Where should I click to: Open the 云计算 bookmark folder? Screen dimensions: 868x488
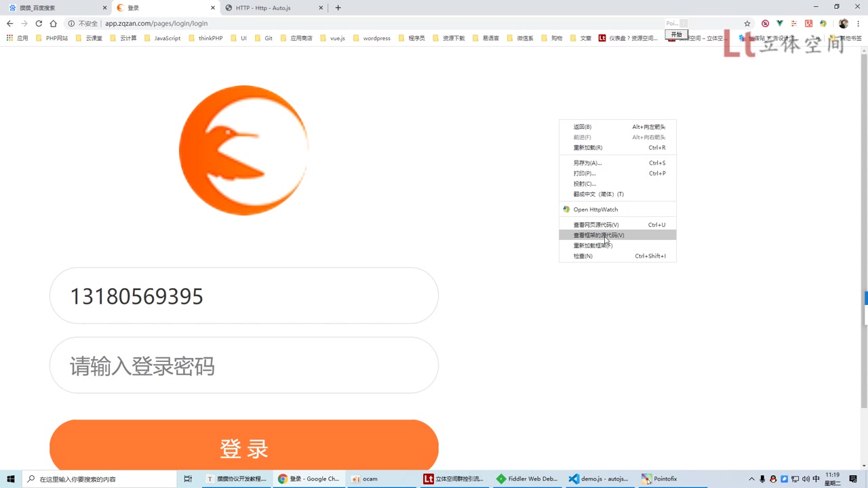[x=123, y=38]
